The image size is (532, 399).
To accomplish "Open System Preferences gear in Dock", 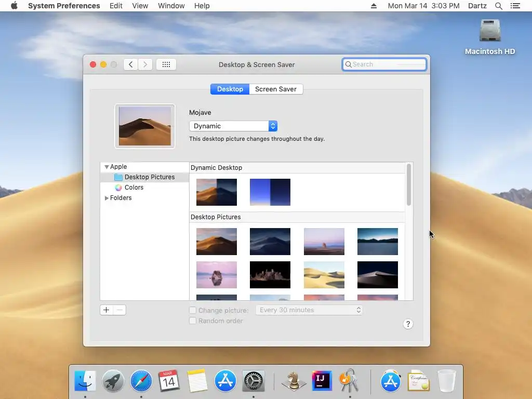I will point(253,381).
